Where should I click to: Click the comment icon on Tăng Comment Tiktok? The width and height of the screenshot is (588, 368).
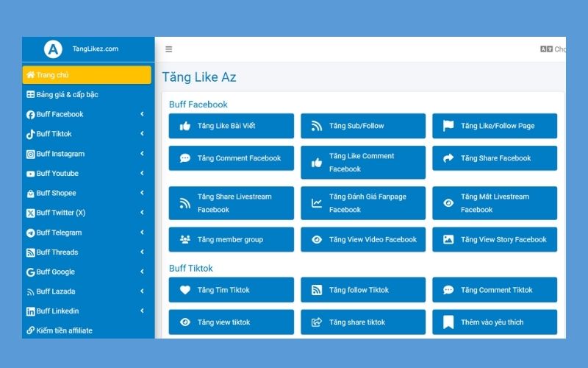[x=448, y=290]
